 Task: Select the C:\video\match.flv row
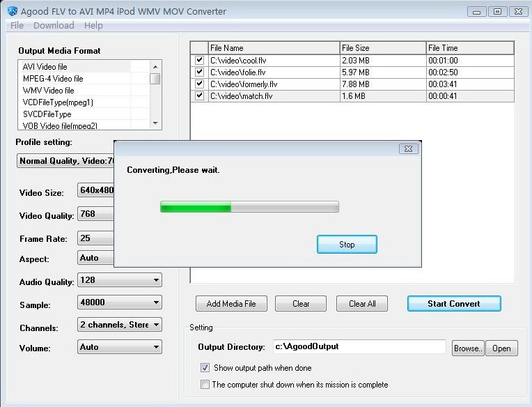coord(352,96)
